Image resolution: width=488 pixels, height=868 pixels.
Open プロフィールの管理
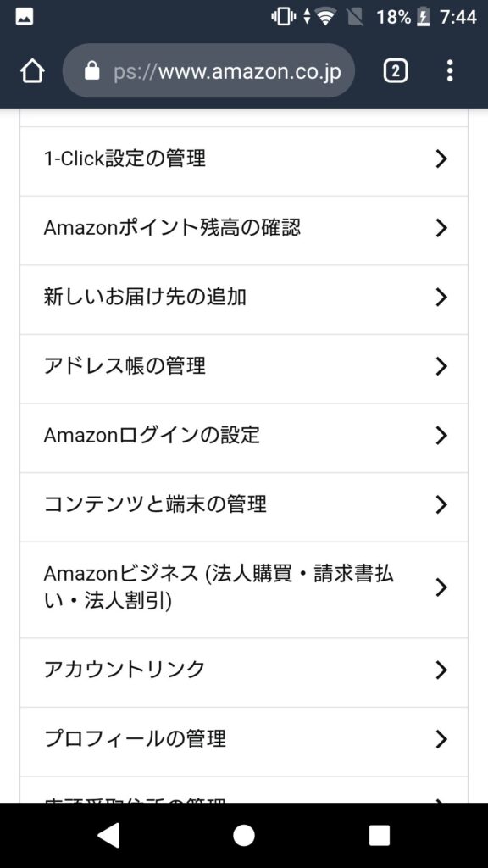[244, 742]
